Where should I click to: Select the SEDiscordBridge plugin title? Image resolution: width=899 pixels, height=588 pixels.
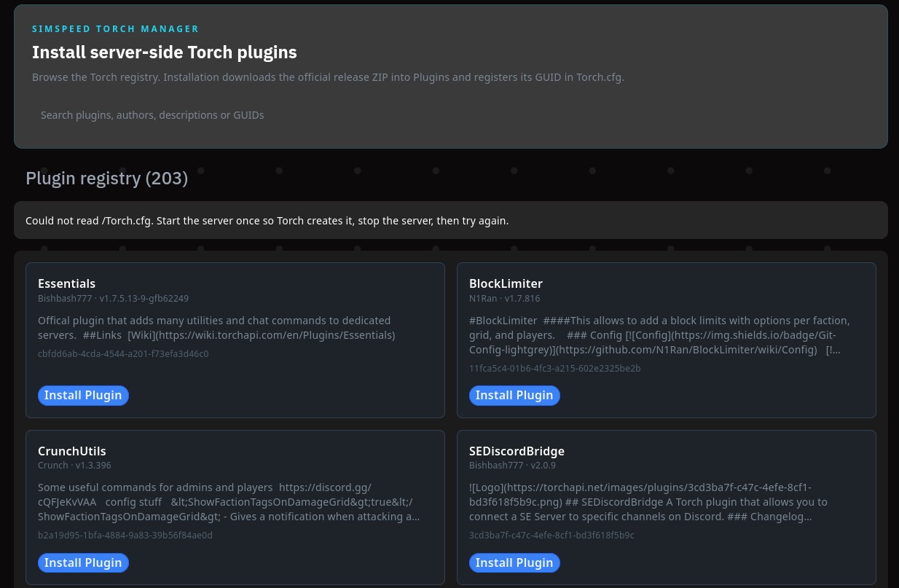[517, 451]
